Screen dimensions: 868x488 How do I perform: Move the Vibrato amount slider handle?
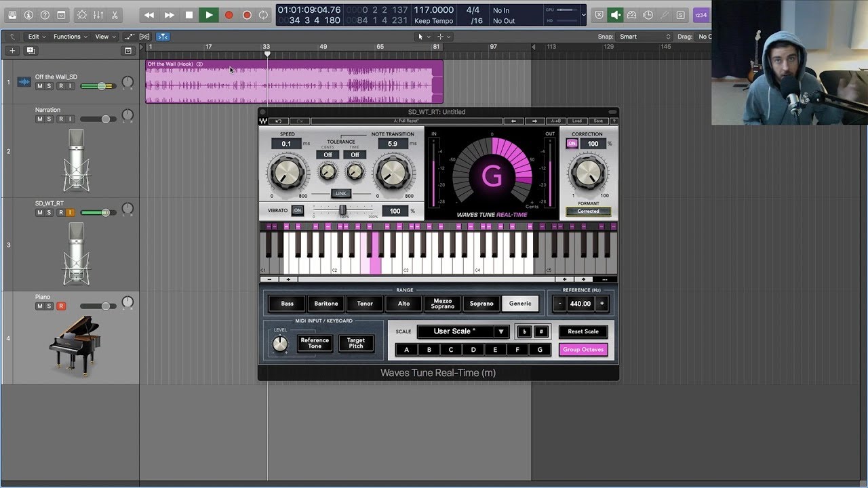point(343,210)
